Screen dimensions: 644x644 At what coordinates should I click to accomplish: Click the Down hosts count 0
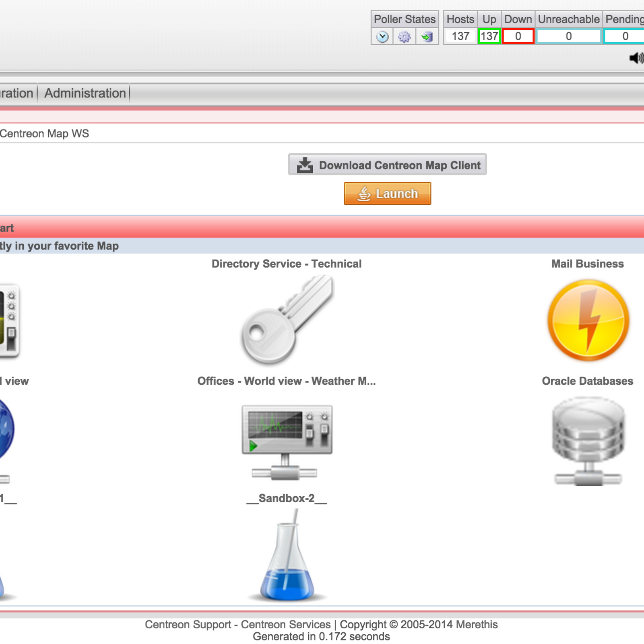[x=518, y=36]
